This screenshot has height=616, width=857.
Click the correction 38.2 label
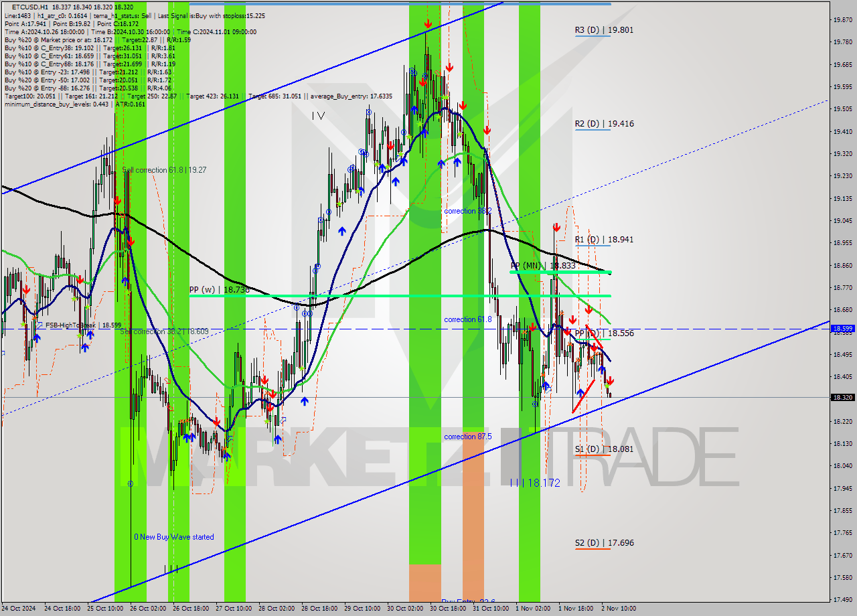click(468, 211)
